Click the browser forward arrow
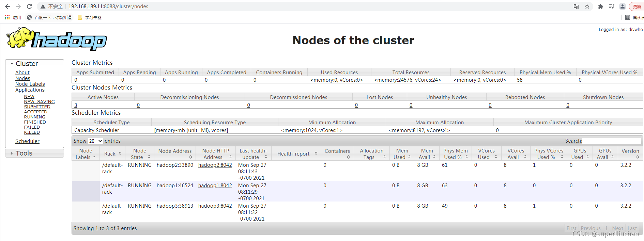The image size is (644, 241). pos(18,6)
